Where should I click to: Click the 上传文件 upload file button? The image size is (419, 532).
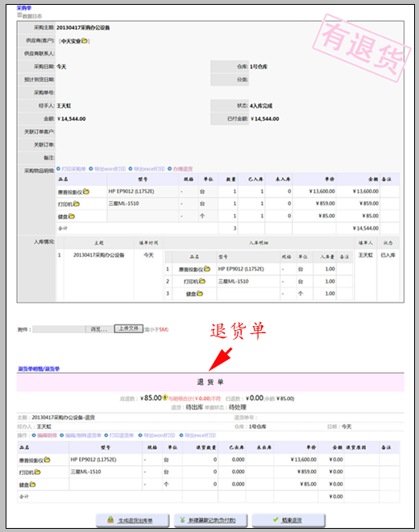129,328
